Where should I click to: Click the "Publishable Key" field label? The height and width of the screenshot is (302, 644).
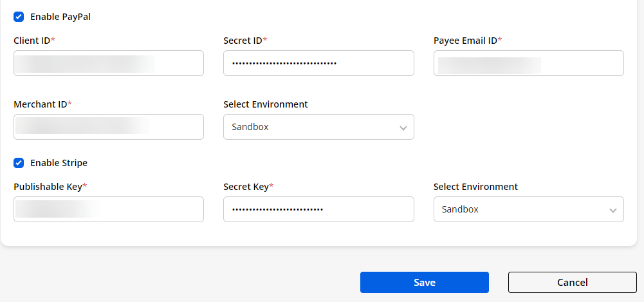coord(48,187)
